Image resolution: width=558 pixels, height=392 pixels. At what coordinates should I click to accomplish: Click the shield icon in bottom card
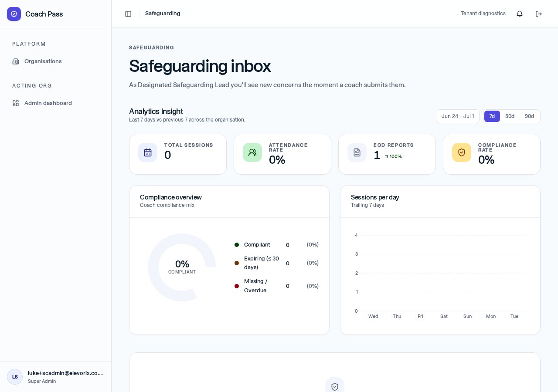coord(335,386)
